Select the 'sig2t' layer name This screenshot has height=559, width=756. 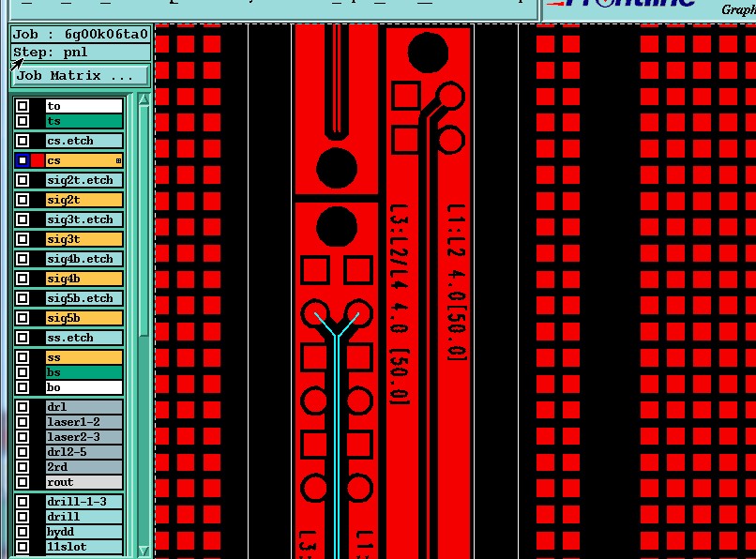[x=83, y=200]
